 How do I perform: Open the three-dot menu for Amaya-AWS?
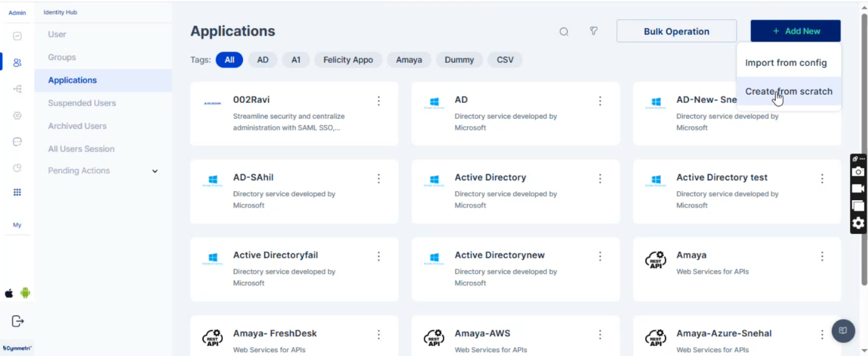[600, 335]
